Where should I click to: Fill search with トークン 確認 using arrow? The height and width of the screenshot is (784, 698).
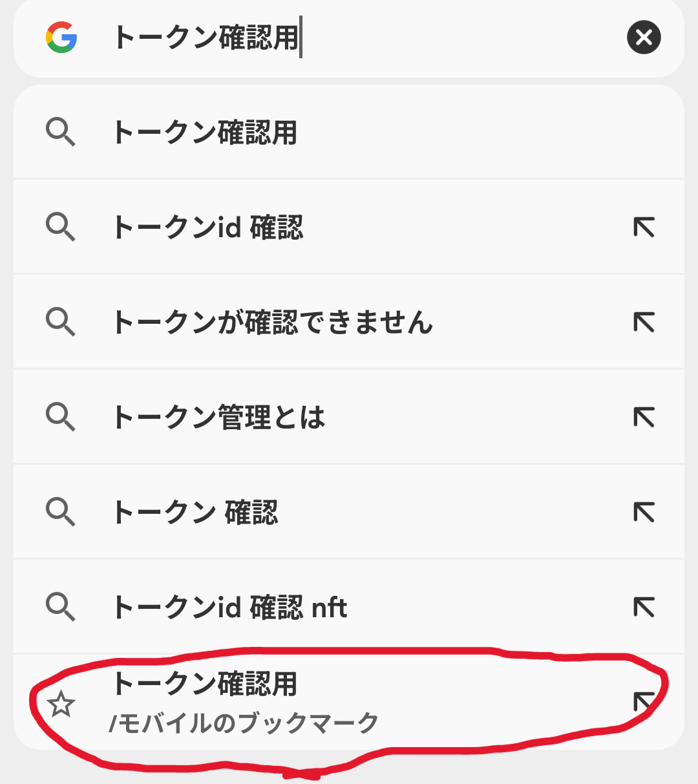644,512
